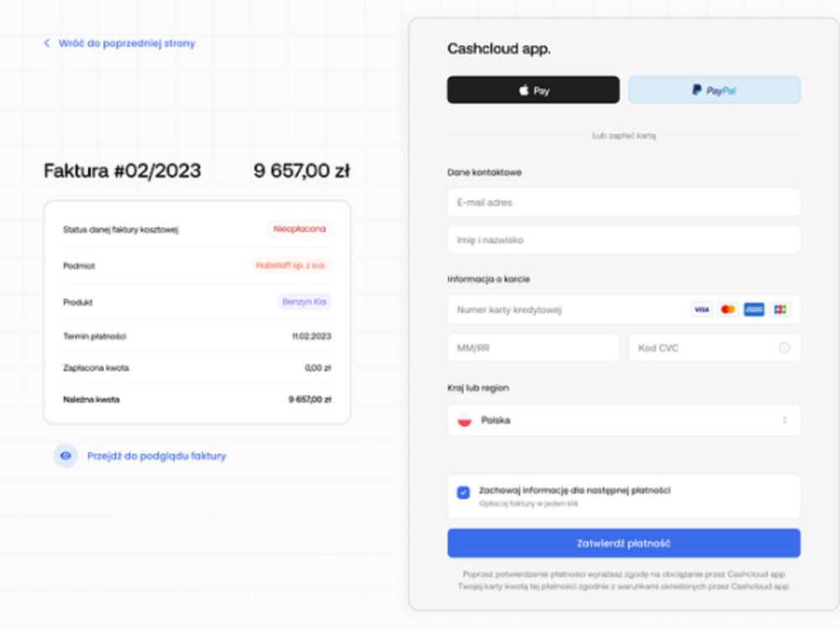
Task: Open the Polska country dropdown
Action: tap(623, 421)
